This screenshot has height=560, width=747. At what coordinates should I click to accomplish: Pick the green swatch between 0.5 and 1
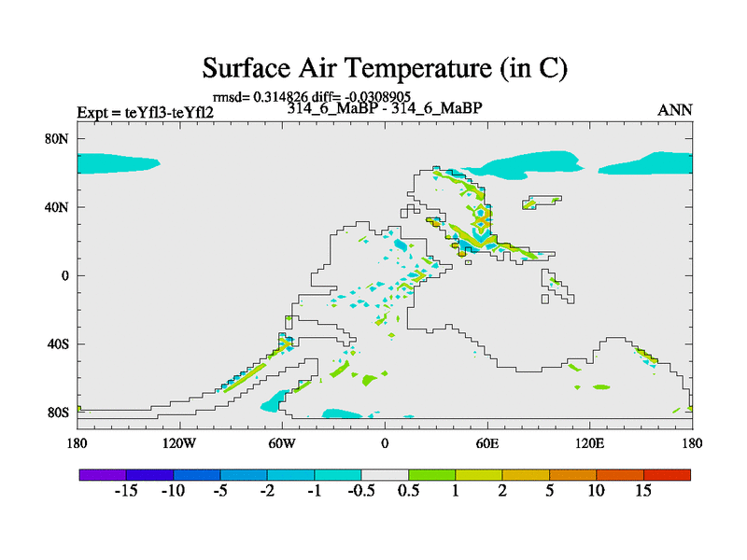tap(431, 474)
